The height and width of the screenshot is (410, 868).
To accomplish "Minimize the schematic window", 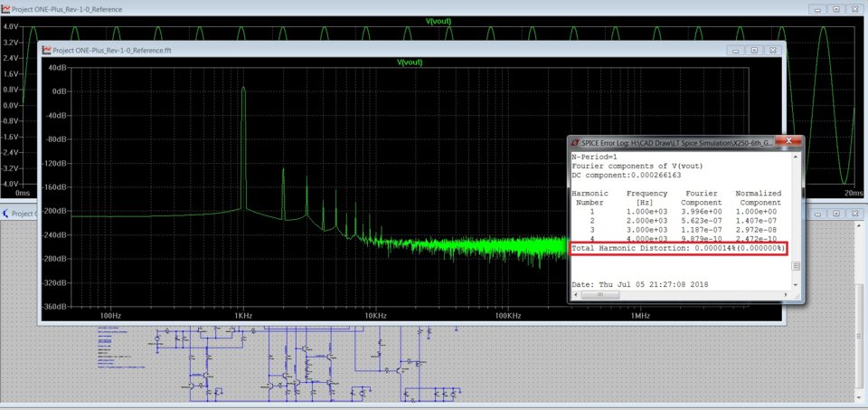I will coord(817,214).
